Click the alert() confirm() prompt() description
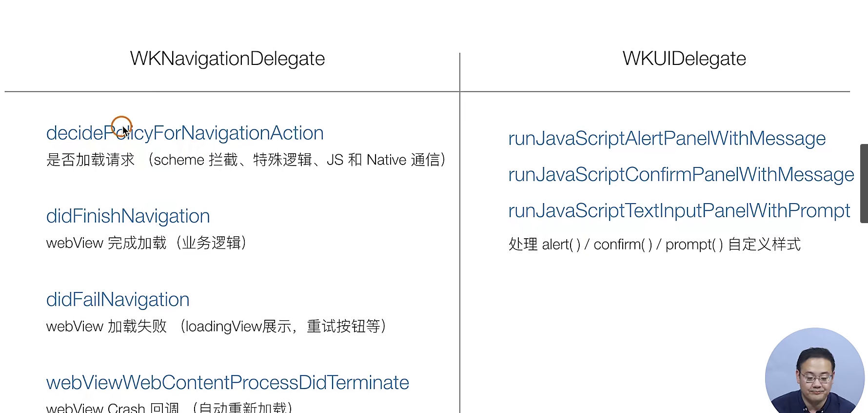The height and width of the screenshot is (413, 868). [x=654, y=245]
